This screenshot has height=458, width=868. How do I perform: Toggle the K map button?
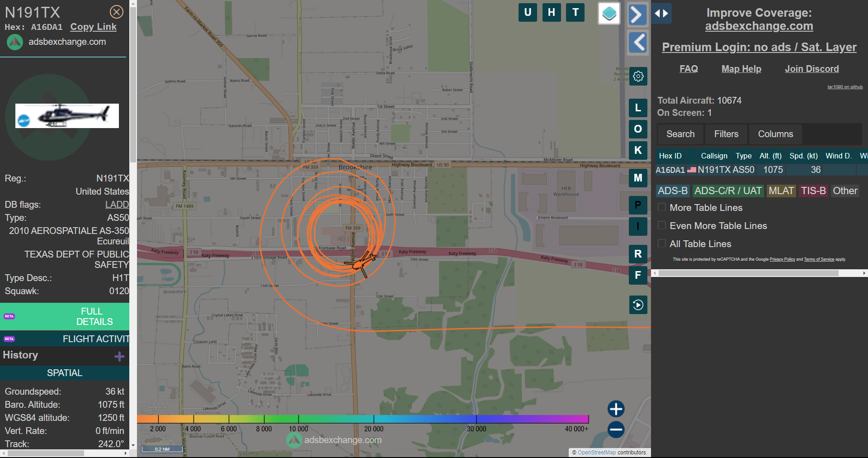(x=638, y=150)
